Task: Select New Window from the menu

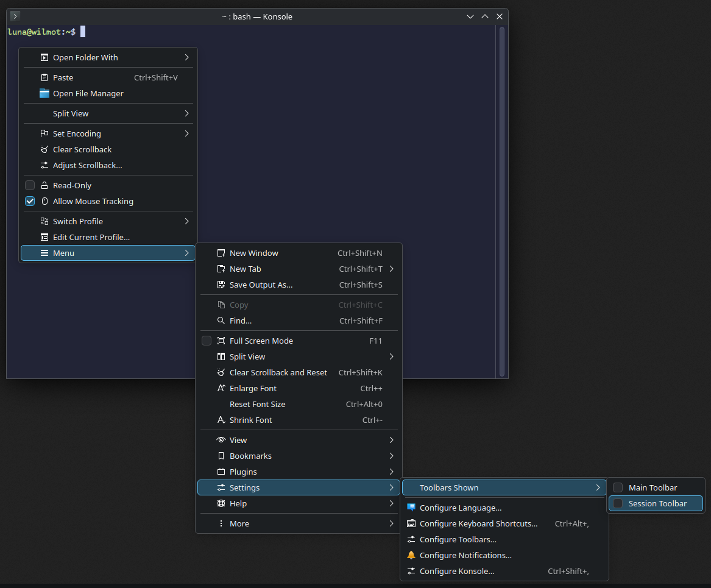Action: (253, 253)
